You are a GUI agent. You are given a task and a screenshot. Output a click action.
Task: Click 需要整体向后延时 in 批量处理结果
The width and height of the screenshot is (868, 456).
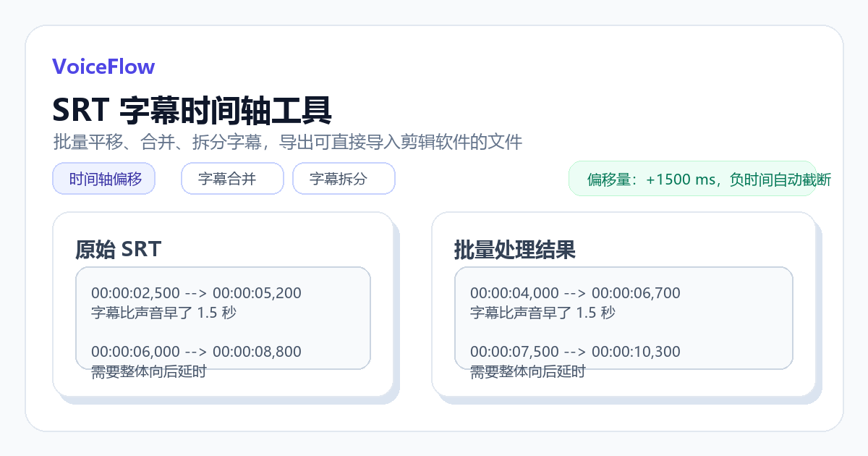point(528,372)
